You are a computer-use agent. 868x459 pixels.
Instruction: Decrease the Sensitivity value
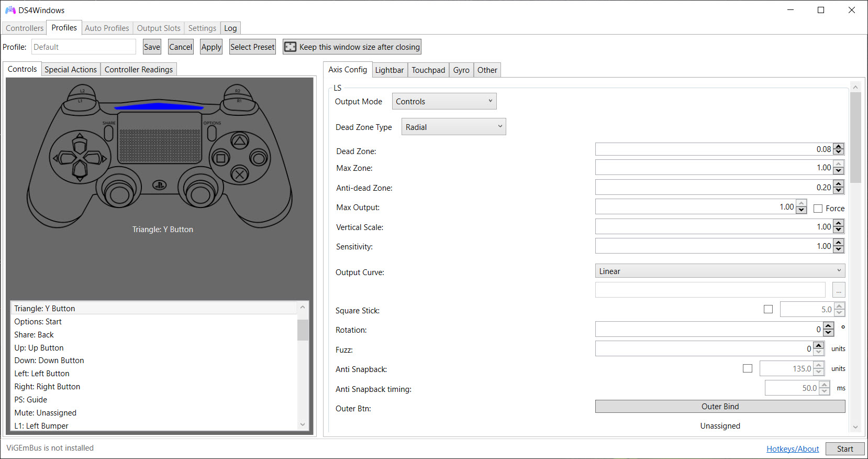(x=838, y=249)
